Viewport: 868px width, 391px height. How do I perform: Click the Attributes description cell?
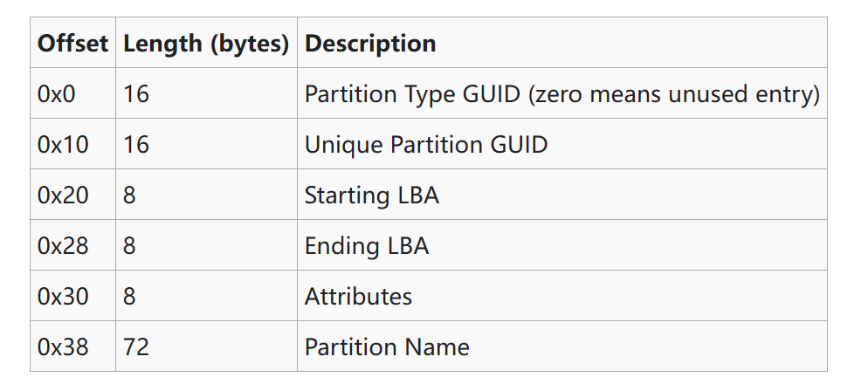tap(358, 296)
